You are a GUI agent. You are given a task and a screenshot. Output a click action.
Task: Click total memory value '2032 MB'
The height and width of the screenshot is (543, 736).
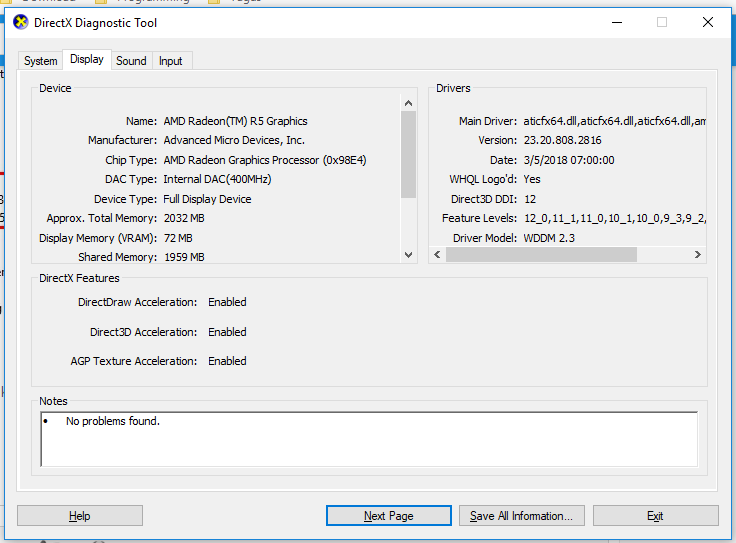coord(184,218)
